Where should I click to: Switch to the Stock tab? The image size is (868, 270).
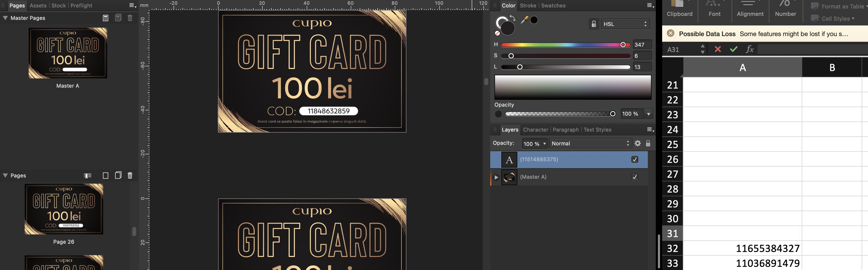point(59,5)
